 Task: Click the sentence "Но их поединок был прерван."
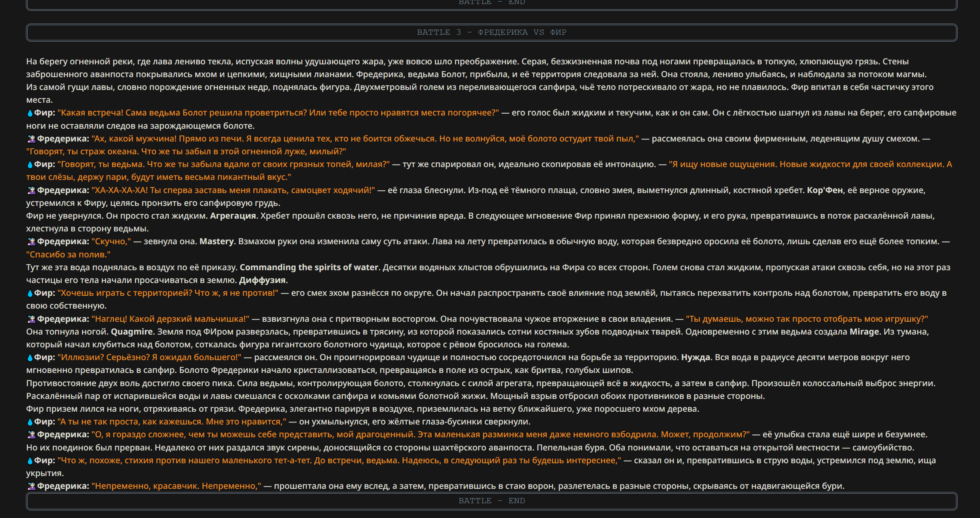point(89,448)
